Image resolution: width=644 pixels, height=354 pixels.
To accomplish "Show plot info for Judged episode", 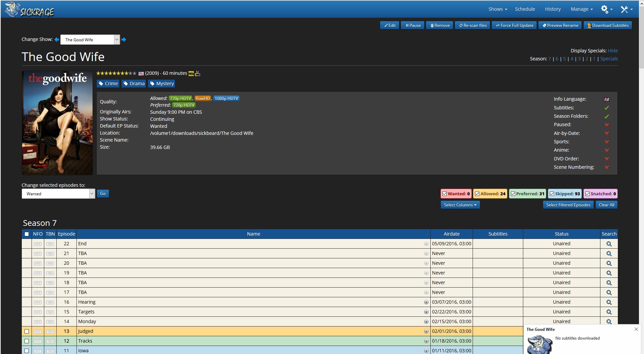I will coord(426,331).
